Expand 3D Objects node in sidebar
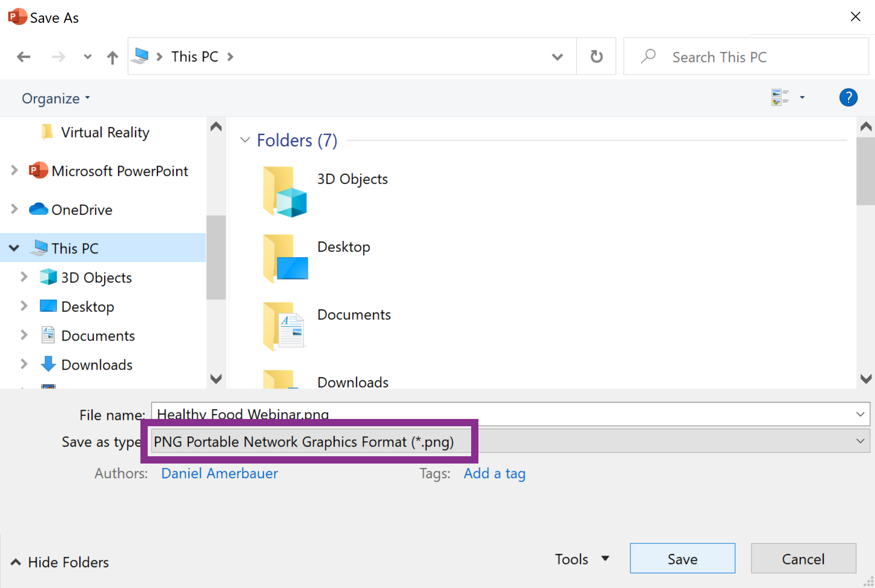875x588 pixels. [24, 277]
